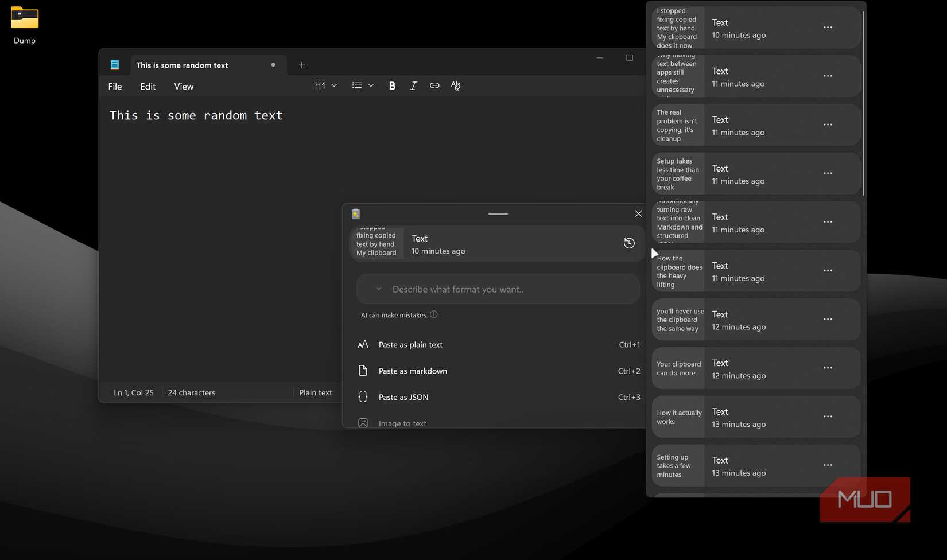Choose Paste as markdown
Image resolution: width=947 pixels, height=560 pixels.
coord(498,371)
